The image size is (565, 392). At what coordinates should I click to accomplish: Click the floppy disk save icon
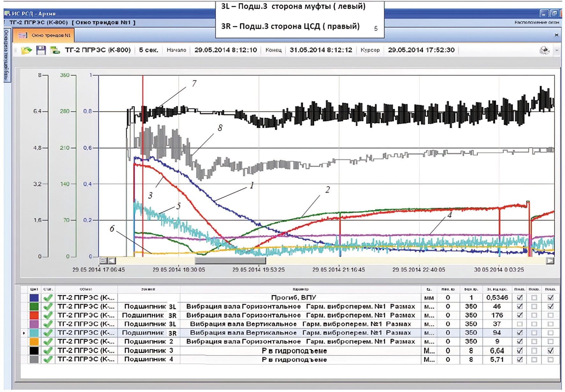click(x=41, y=50)
